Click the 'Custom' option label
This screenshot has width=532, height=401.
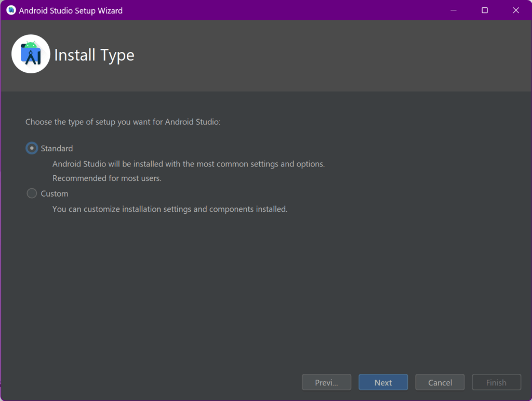click(54, 194)
